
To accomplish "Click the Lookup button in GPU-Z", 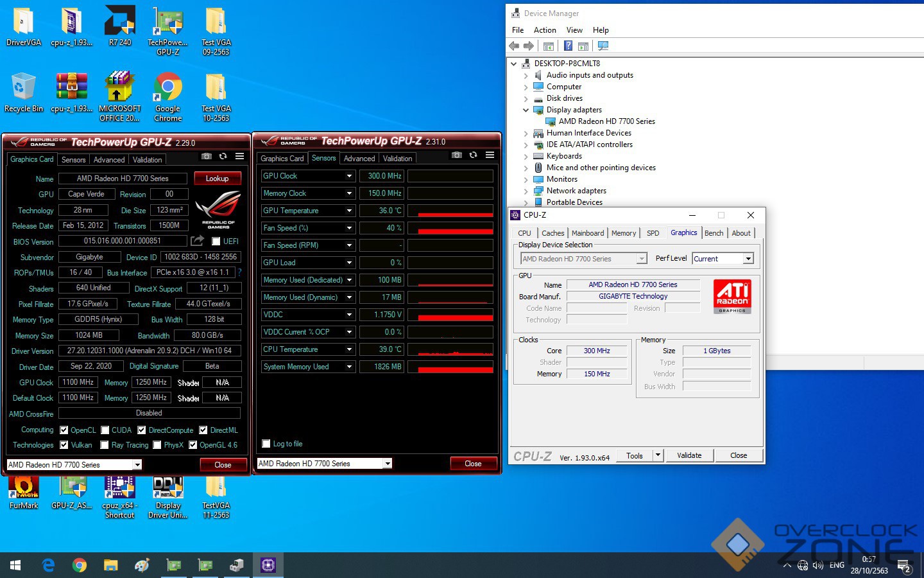I will (x=217, y=179).
